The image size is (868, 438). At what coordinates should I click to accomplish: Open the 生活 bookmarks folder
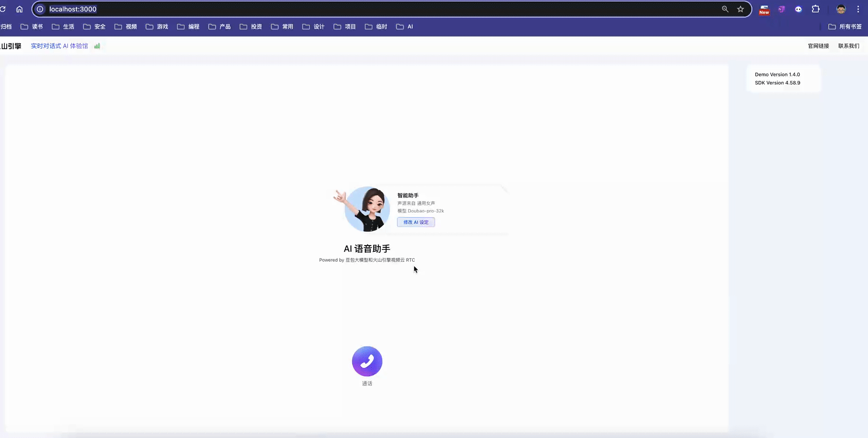[x=63, y=27]
